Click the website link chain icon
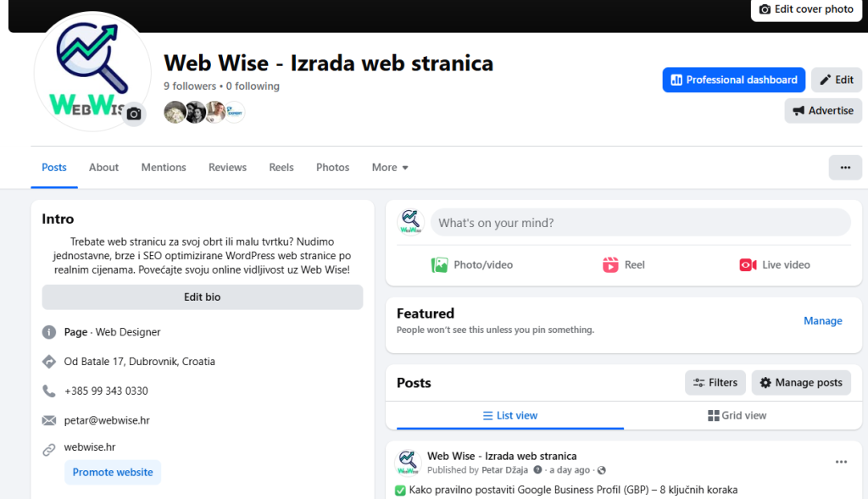 click(49, 450)
